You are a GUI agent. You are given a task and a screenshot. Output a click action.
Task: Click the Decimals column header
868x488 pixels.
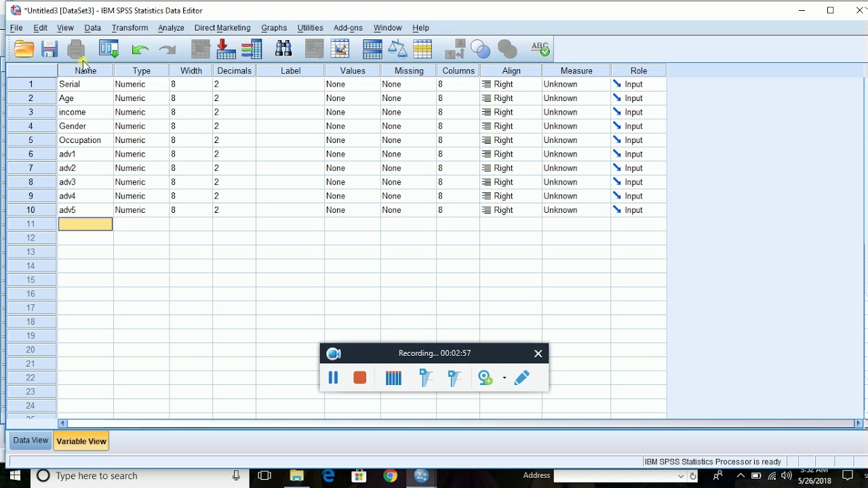[234, 70]
